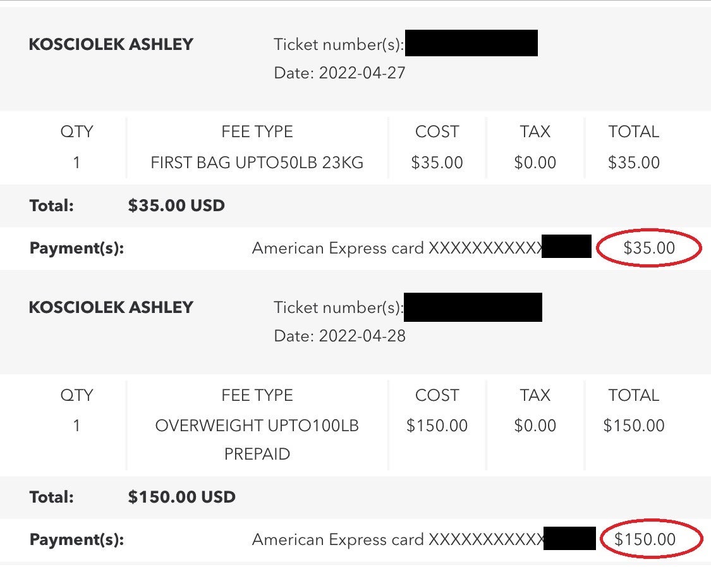The width and height of the screenshot is (711, 588).
Task: Click the first Payment(s): label
Action: [x=76, y=248]
